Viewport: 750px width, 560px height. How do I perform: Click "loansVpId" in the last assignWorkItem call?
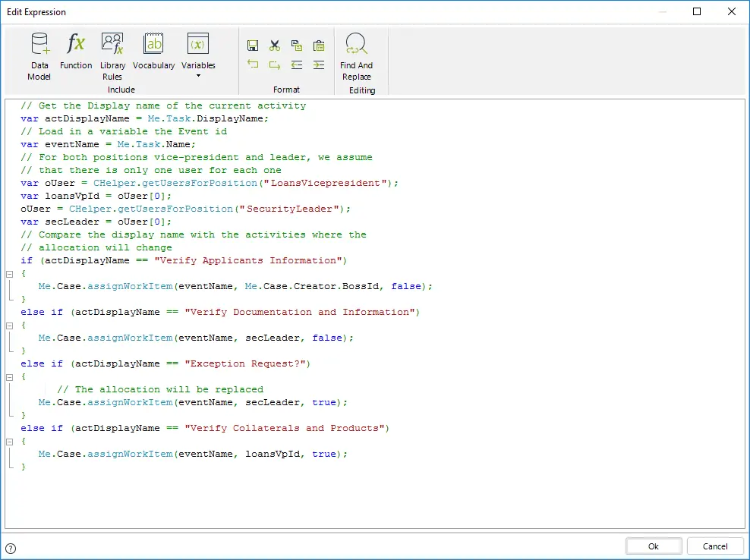click(273, 455)
